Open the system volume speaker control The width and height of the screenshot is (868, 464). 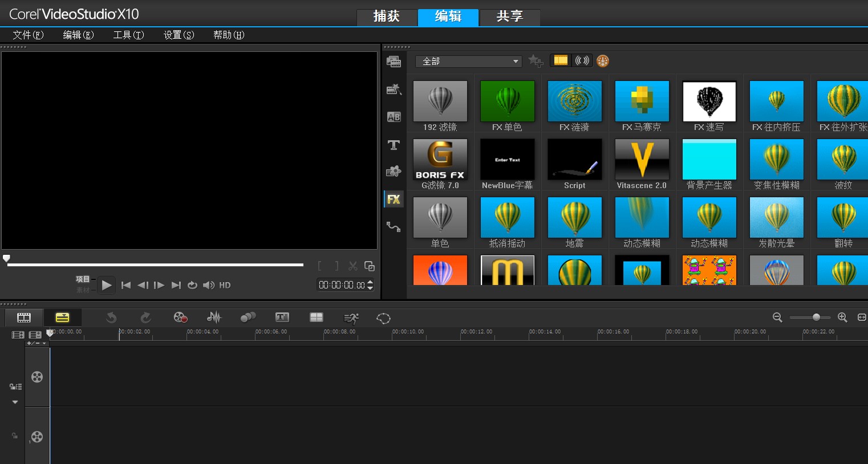209,285
